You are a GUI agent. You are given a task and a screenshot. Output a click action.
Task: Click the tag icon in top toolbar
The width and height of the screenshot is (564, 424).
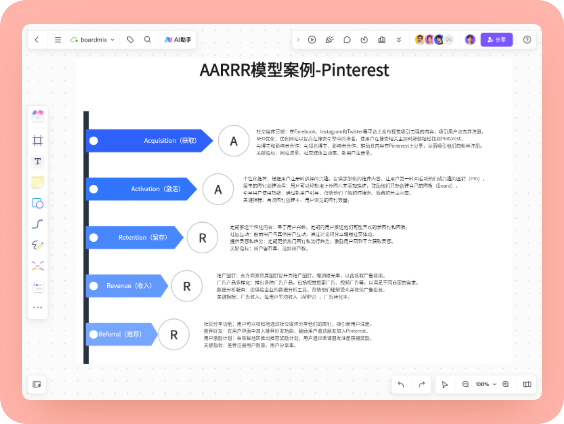click(130, 40)
